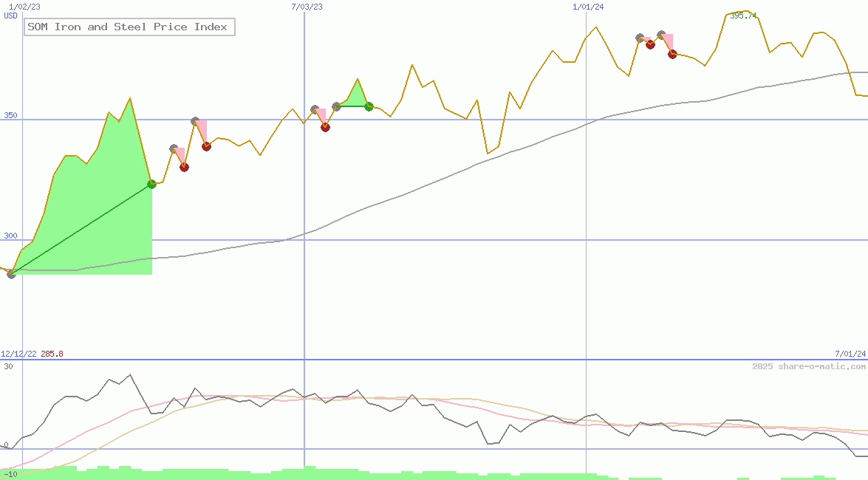Open the share-o-matic.com watermark link

[809, 366]
